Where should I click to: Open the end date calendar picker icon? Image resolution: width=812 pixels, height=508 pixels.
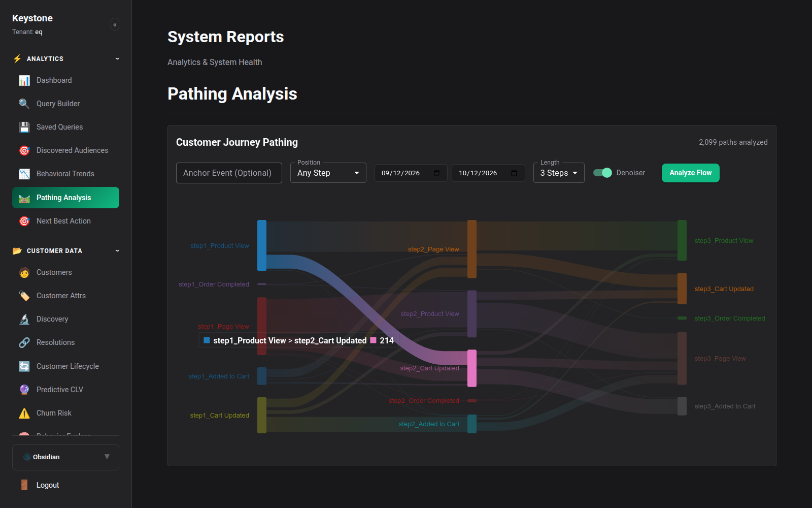[514, 173]
